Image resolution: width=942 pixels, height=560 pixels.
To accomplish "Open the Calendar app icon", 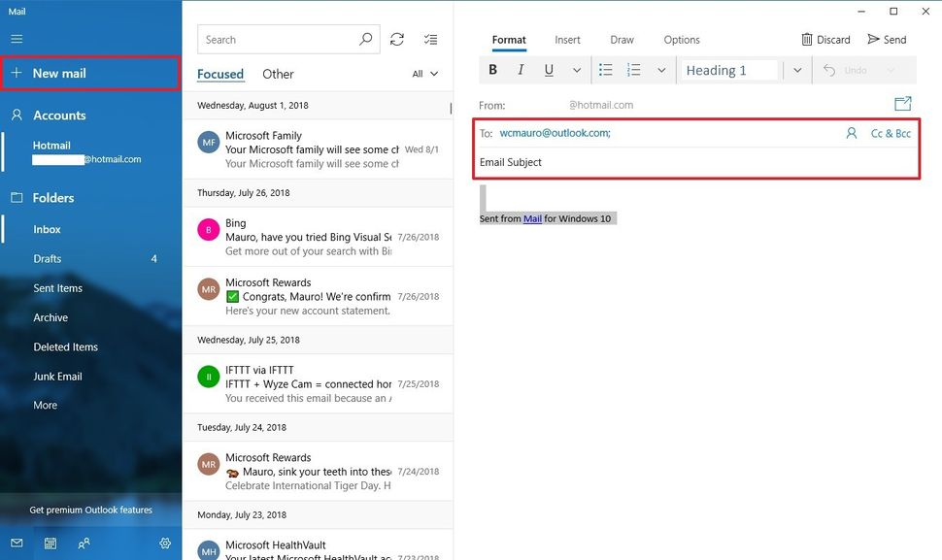I will coord(50,544).
